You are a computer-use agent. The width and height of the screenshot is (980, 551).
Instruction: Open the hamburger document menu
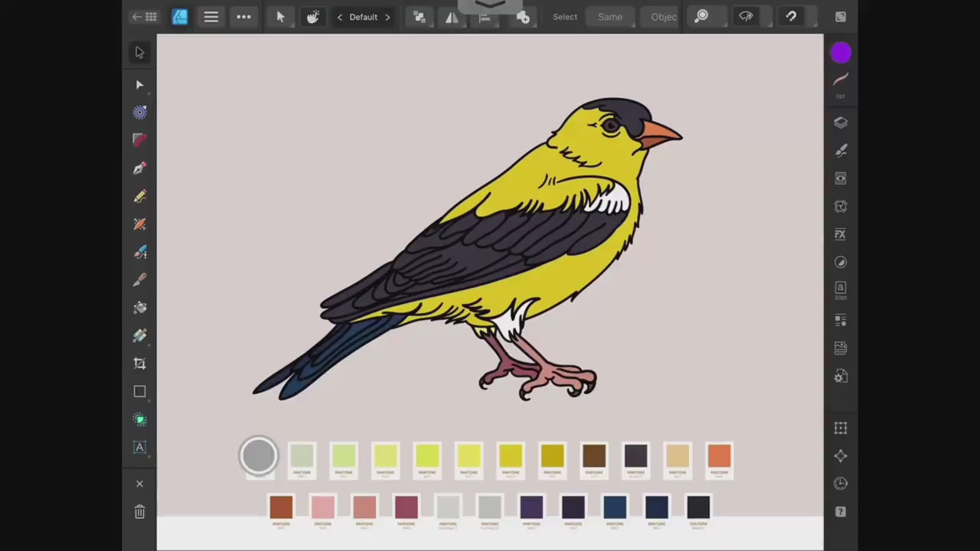point(211,17)
